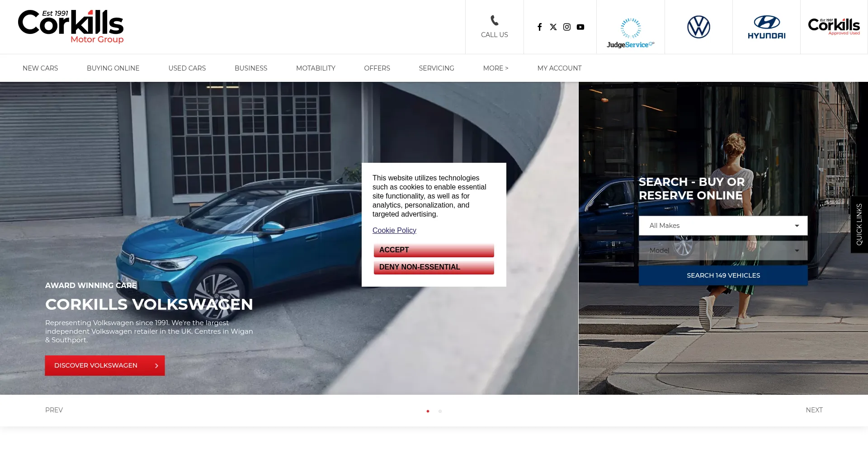Viewport: 868px width, 449px height.
Task: Open the Corkills Motor Group home logo
Action: pyautogui.click(x=71, y=27)
